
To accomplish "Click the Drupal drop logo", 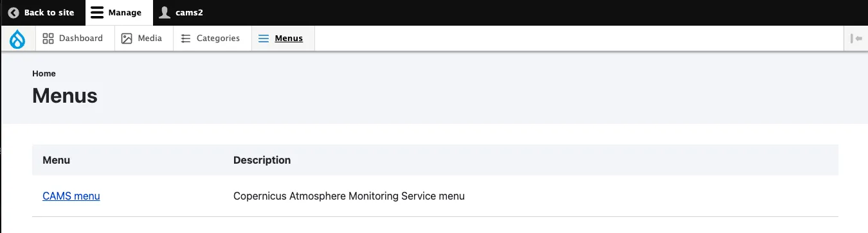I will 17,39.
